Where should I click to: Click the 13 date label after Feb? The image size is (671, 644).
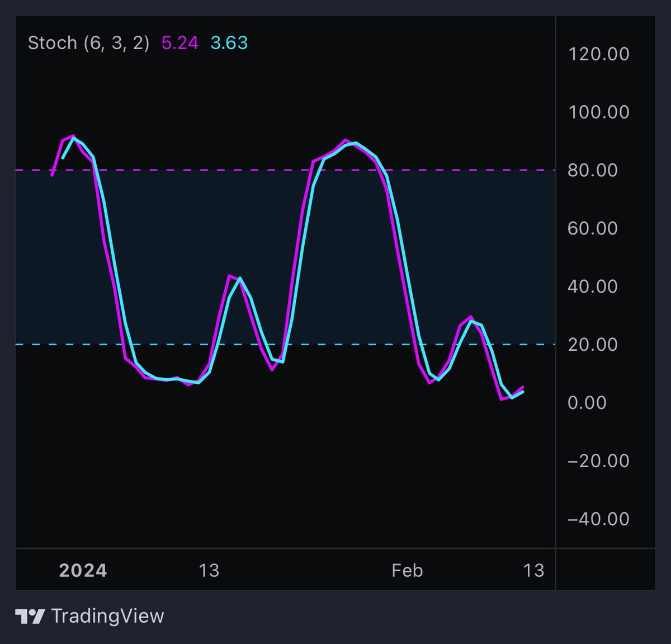click(533, 571)
